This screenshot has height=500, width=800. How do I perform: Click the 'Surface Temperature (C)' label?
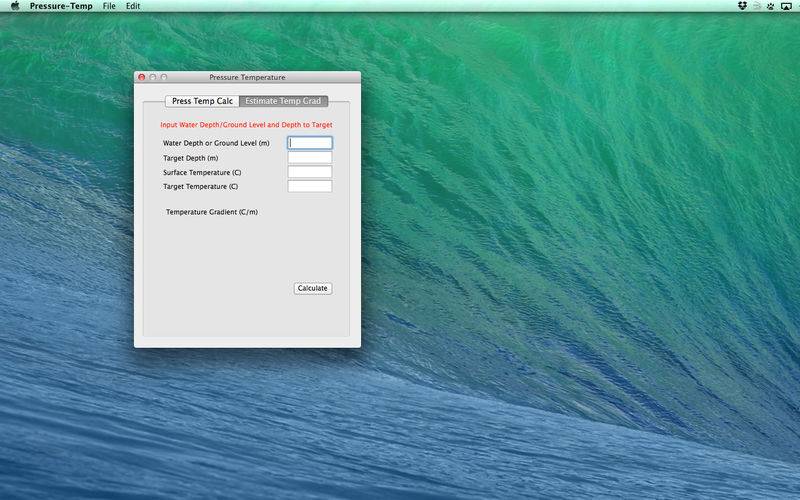(202, 172)
